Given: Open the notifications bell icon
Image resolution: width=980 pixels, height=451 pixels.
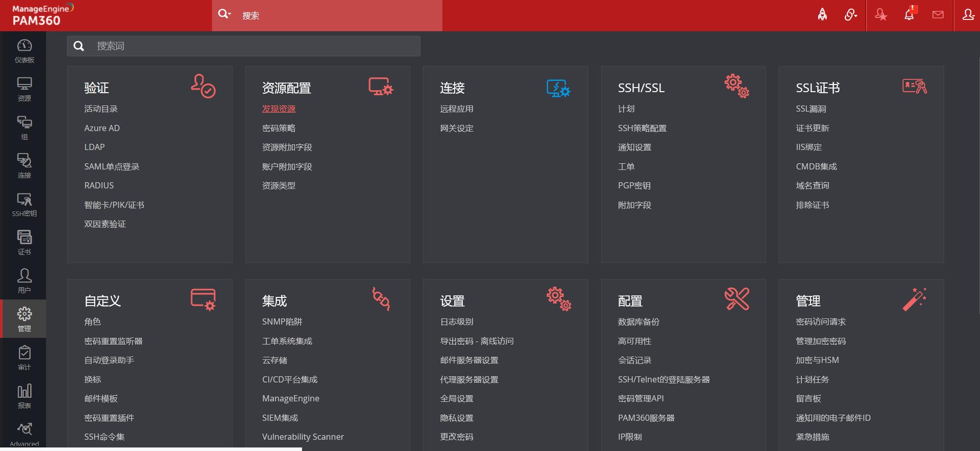Looking at the screenshot, I should (909, 14).
